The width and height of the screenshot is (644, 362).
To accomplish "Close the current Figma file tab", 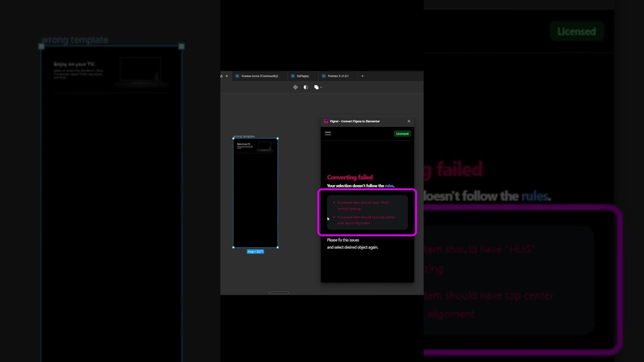I will 226,76.
